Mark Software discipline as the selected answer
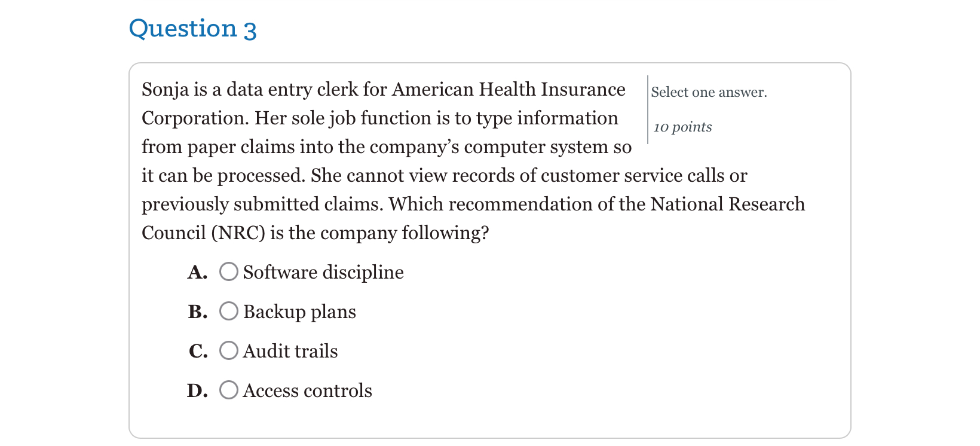This screenshot has width=980, height=446. [x=228, y=272]
